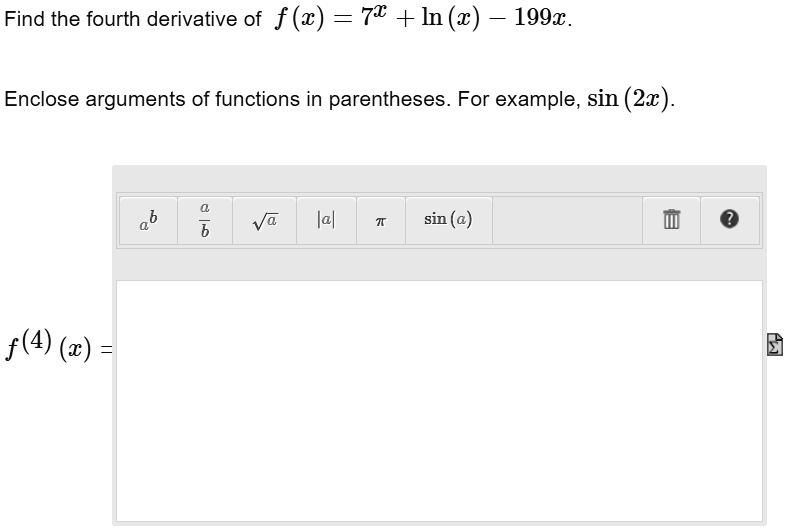Open equation editor help question mark

pyautogui.click(x=730, y=220)
